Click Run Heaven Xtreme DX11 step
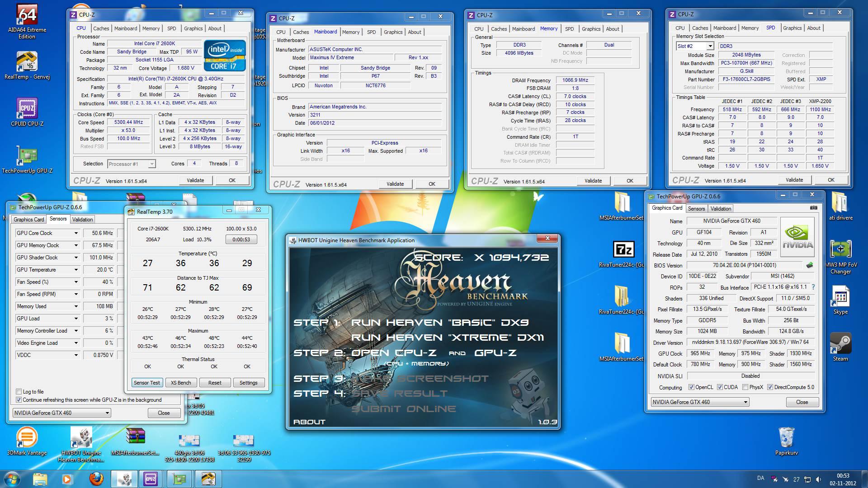The image size is (868, 488). [x=448, y=338]
